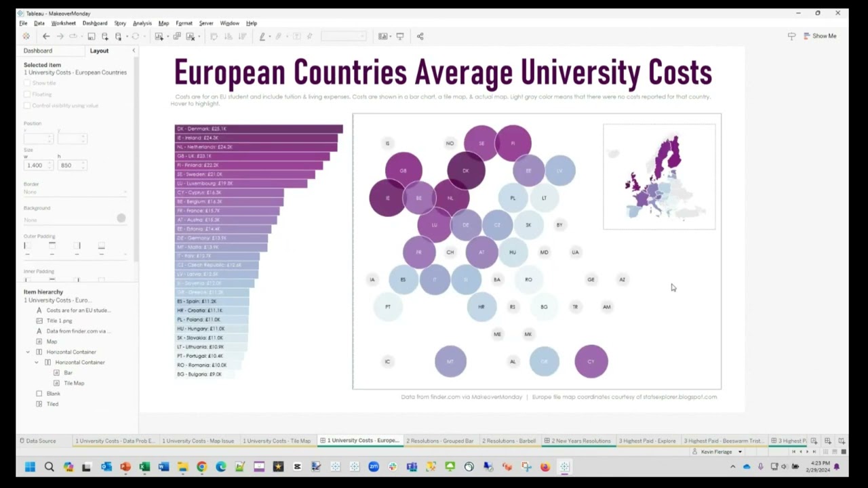868x488 pixels.
Task: Expand the system tray hidden icons chevron
Action: [732, 466]
